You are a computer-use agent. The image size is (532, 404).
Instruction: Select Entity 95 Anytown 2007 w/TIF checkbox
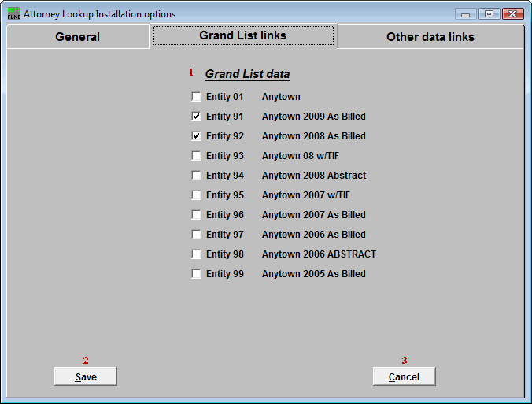[x=196, y=195]
